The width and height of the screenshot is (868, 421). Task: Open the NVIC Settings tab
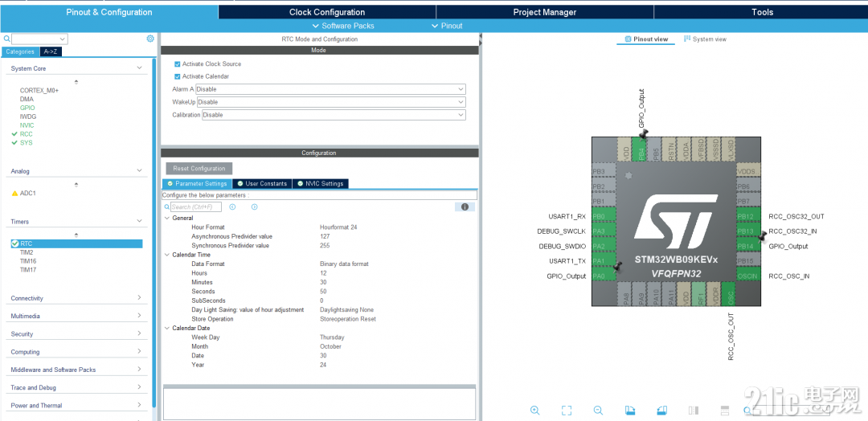click(x=320, y=184)
